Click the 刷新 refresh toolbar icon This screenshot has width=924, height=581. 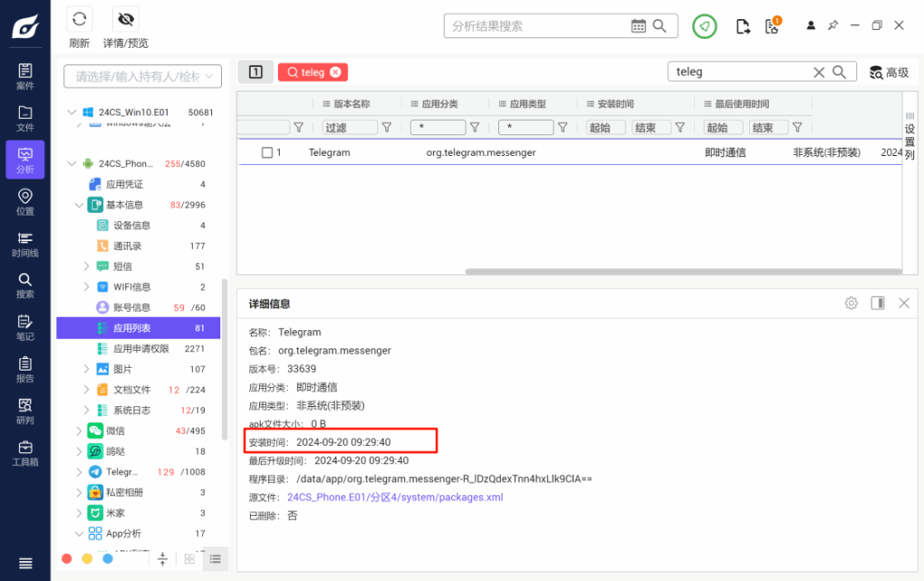point(79,19)
